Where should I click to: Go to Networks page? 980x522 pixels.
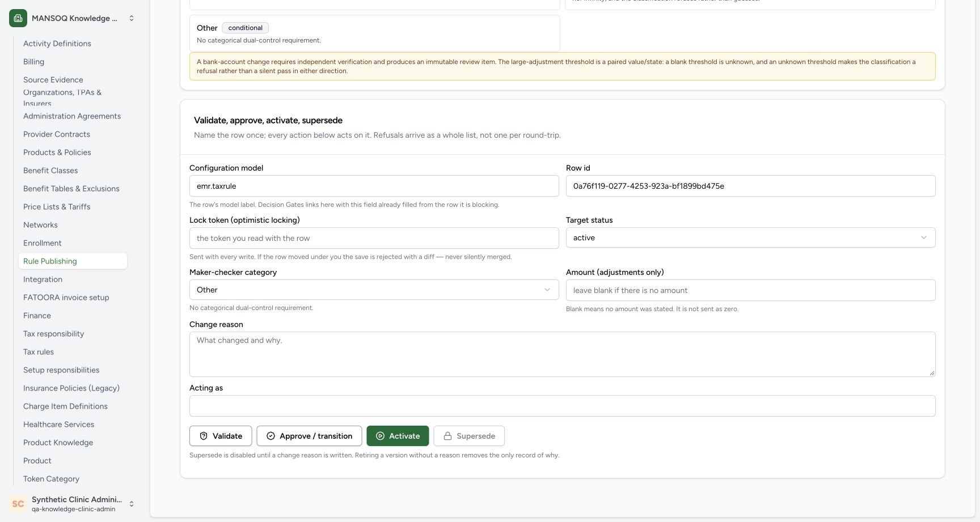tap(40, 225)
